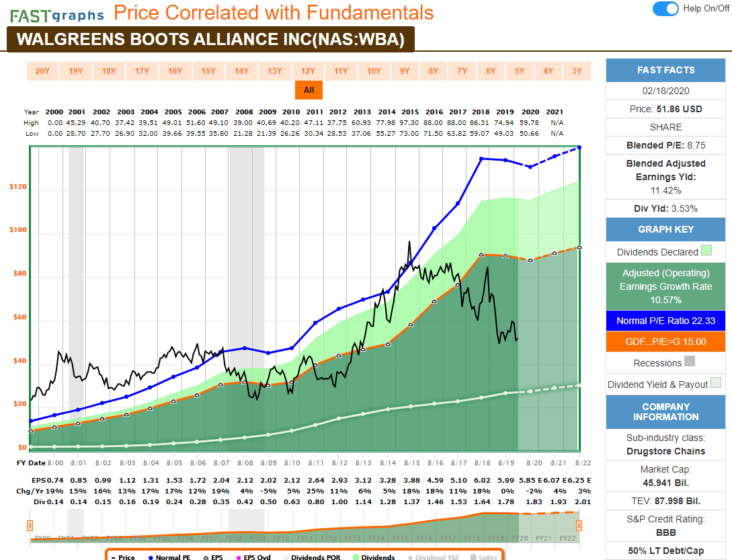This screenshot has width=732, height=560.
Task: Click the TEV 87.998 Bil. entry
Action: [665, 501]
